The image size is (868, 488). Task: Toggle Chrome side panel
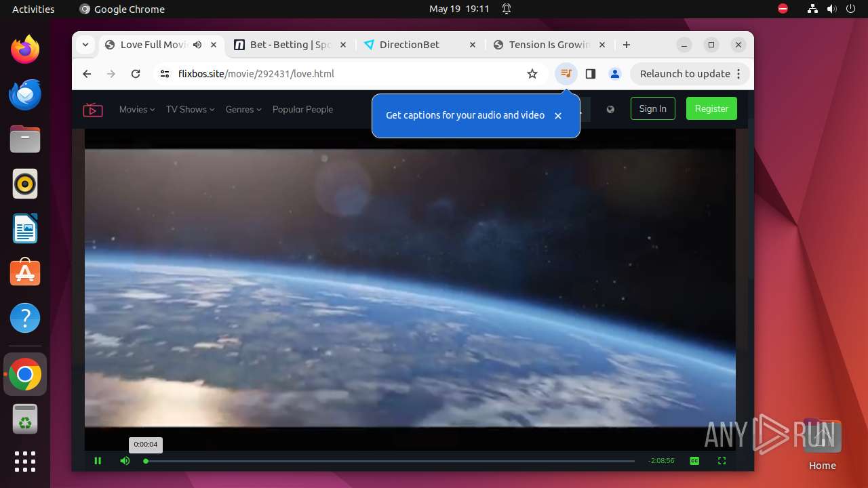[x=591, y=74]
